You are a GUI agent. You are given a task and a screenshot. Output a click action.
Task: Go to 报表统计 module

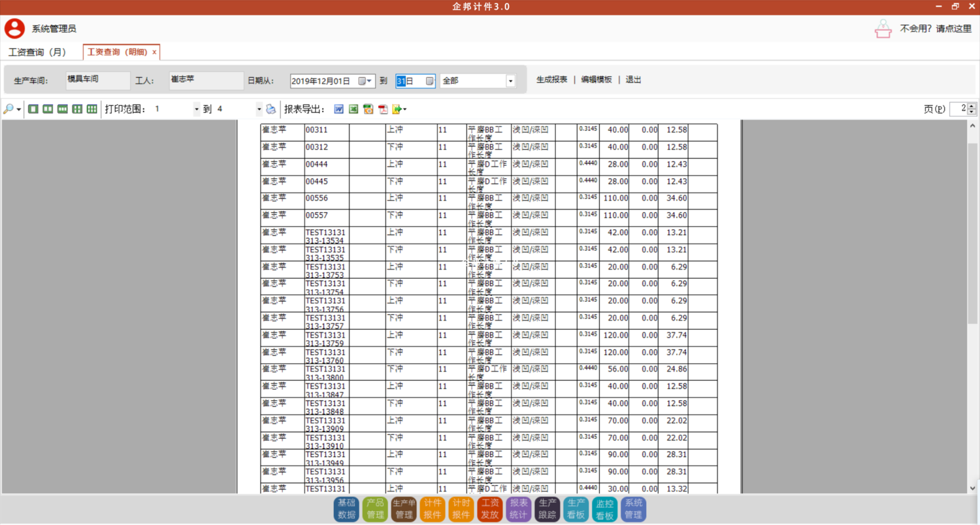(518, 509)
